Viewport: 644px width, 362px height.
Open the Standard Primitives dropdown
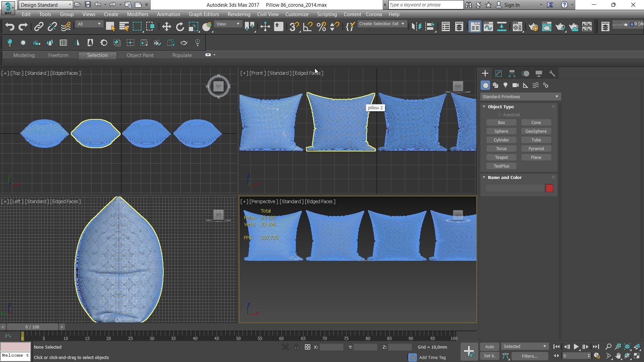(520, 97)
